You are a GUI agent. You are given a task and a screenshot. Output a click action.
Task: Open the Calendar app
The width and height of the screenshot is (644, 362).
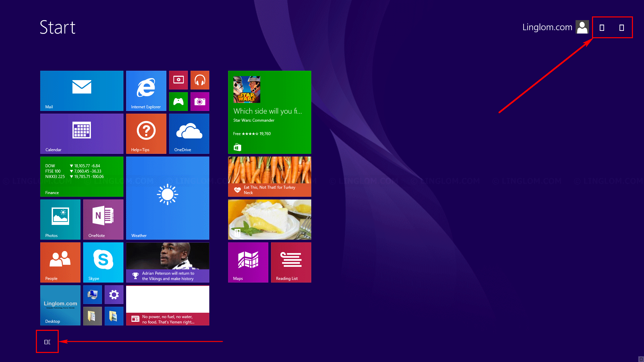tap(82, 133)
